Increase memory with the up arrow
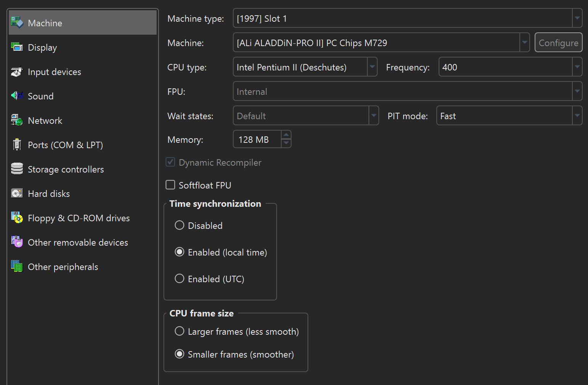The height and width of the screenshot is (385, 588). pos(286,135)
